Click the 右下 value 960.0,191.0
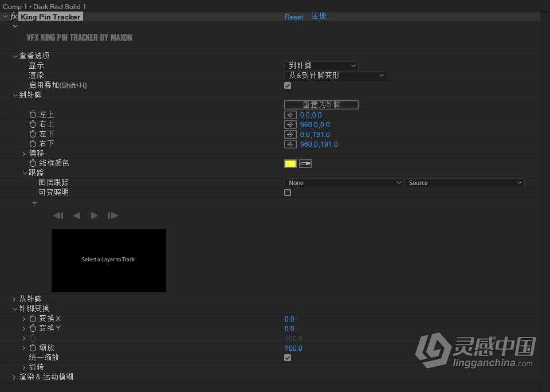Viewport: 550px width, 392px height. pyautogui.click(x=319, y=144)
